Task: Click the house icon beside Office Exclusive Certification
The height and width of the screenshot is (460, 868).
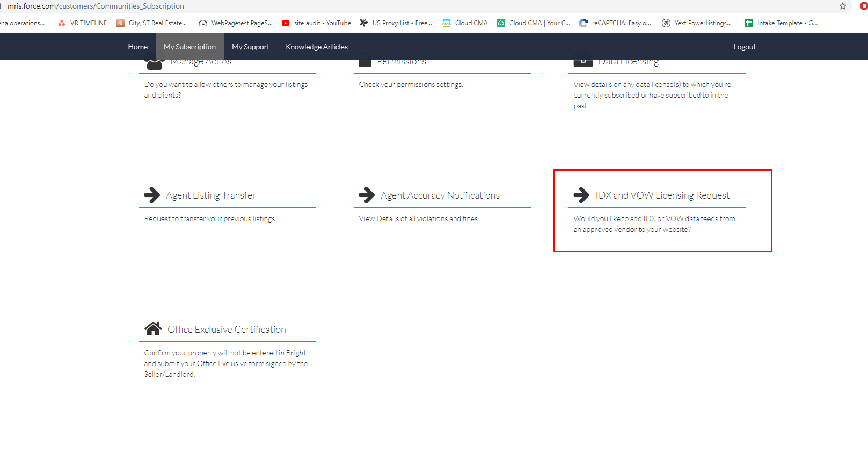Action: 153,328
